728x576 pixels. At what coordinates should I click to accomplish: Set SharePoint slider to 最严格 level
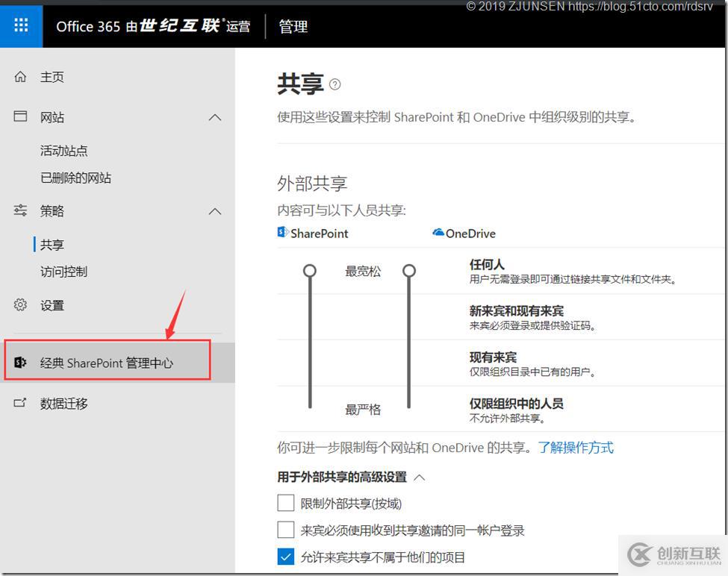tap(310, 408)
